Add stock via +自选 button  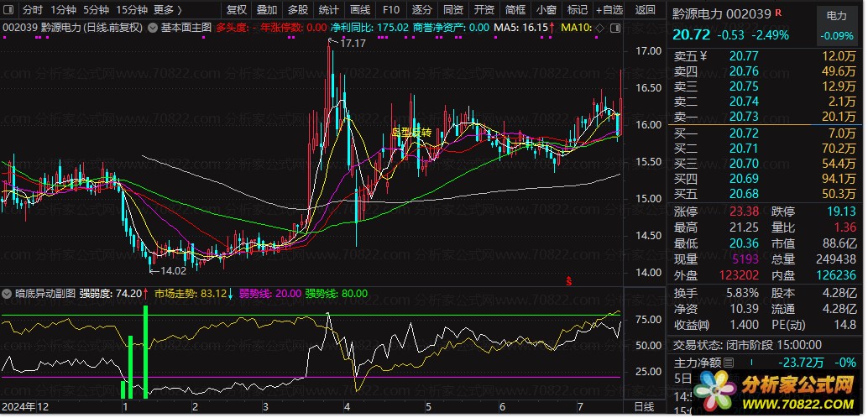click(x=609, y=10)
